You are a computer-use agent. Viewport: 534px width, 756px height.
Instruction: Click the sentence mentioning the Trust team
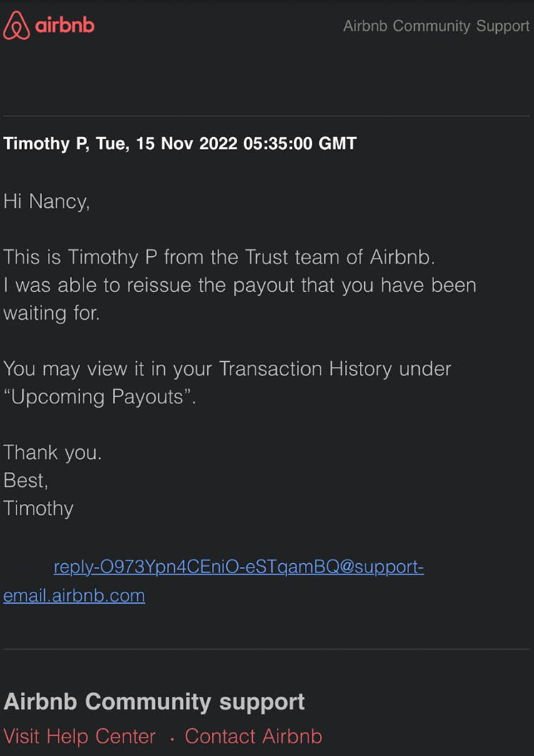(219, 256)
